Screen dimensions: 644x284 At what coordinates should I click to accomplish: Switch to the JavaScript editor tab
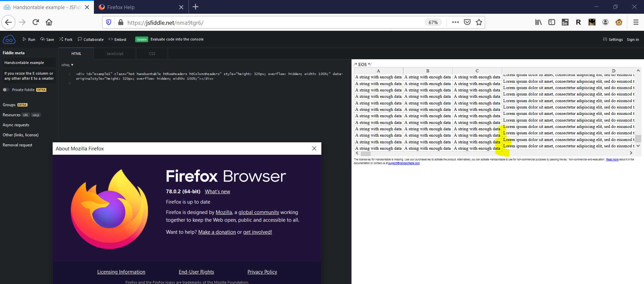[x=115, y=54]
